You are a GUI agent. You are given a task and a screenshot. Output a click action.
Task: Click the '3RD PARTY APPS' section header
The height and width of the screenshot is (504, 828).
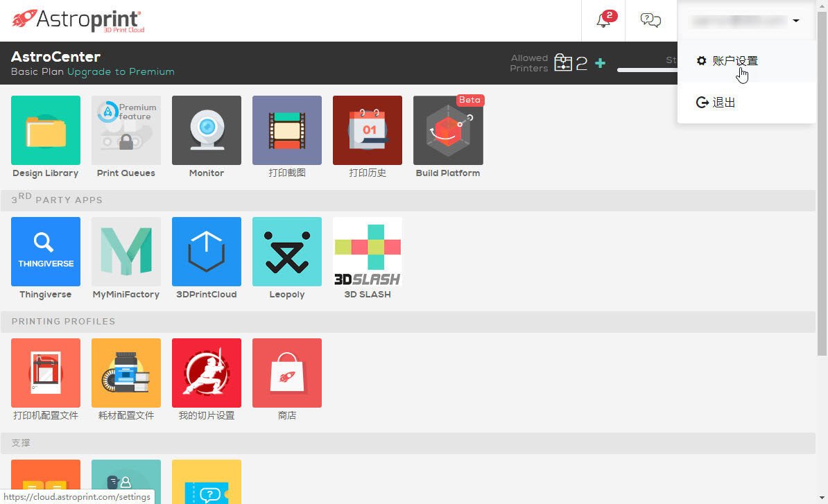pyautogui.click(x=408, y=200)
